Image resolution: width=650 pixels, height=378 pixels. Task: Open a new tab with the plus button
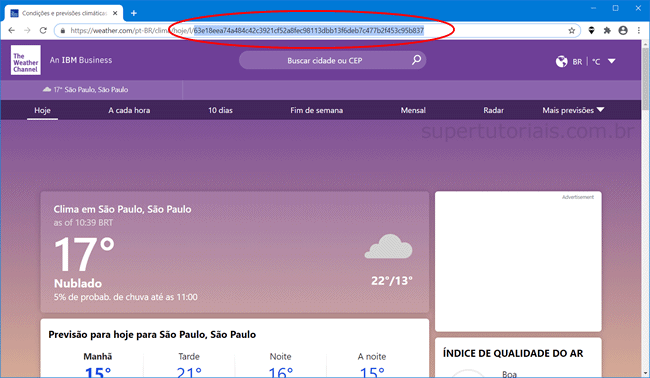coord(133,13)
